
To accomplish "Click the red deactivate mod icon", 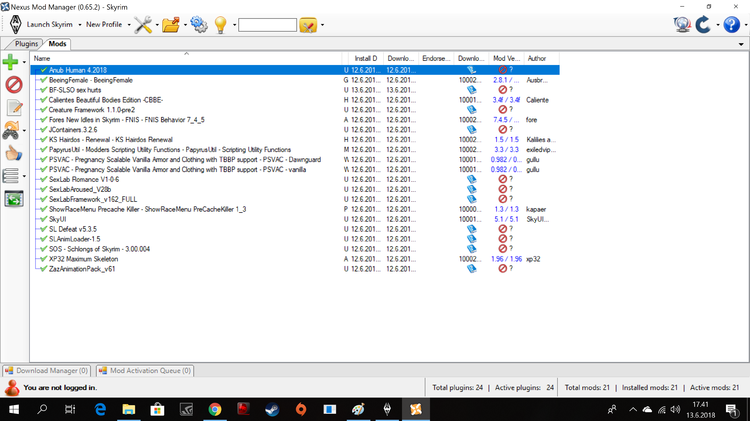I will point(14,85).
